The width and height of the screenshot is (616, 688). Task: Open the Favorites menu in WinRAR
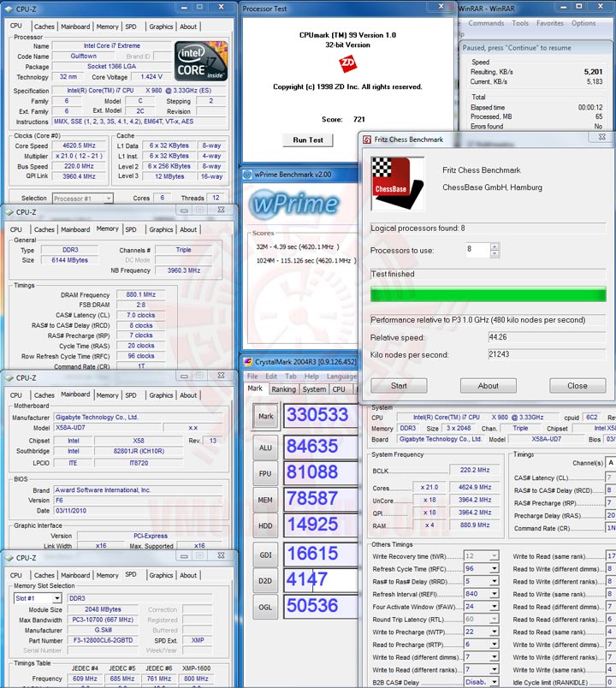(x=550, y=23)
